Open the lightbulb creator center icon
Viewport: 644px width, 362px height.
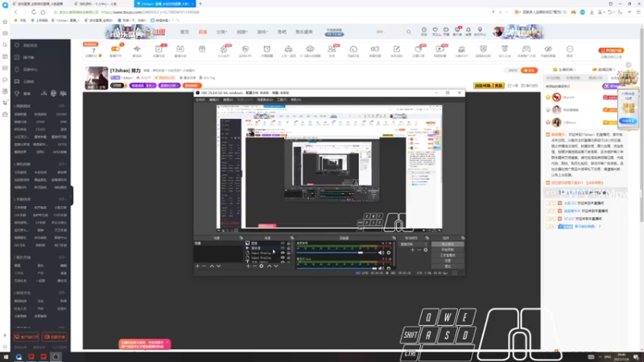coord(480,30)
